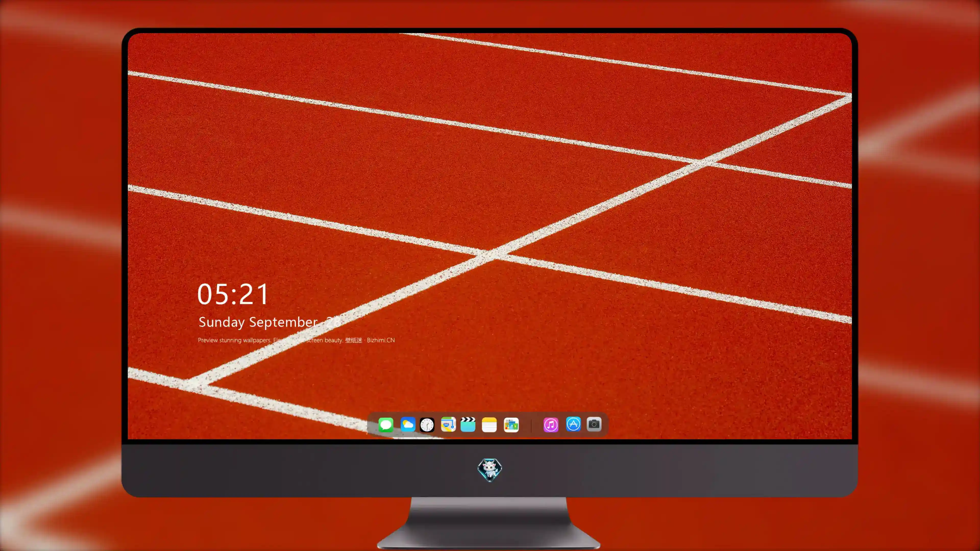Open the Maps app icon
Viewport: 980px width, 551px height.
448,424
